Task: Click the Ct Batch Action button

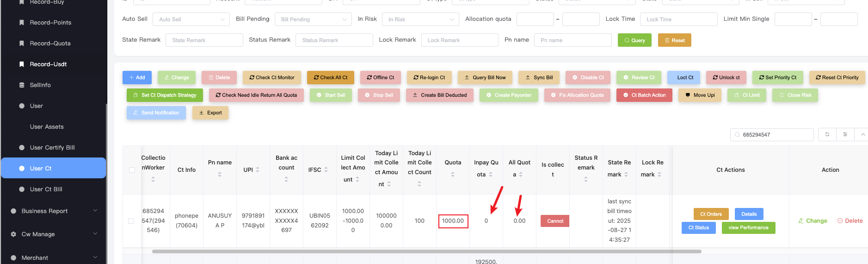Action: point(644,95)
